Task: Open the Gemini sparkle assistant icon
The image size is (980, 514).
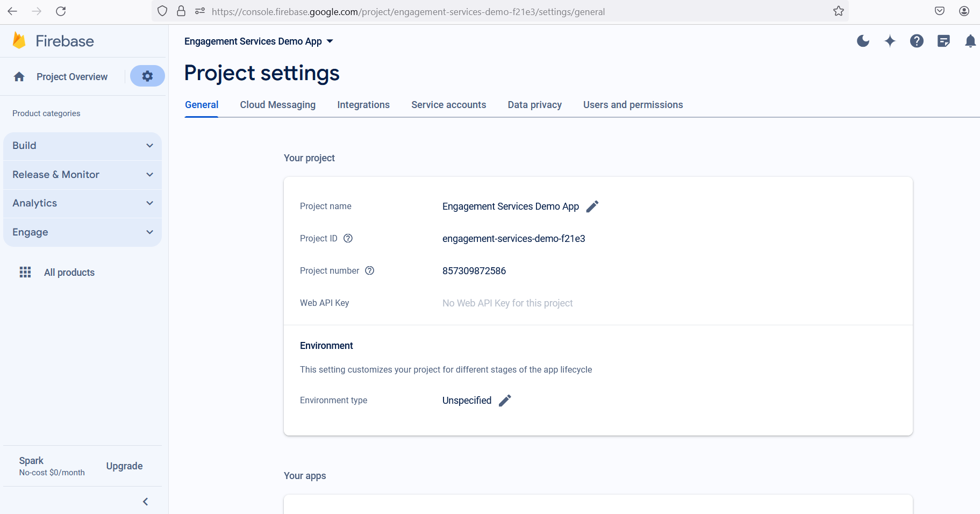Action: 890,41
